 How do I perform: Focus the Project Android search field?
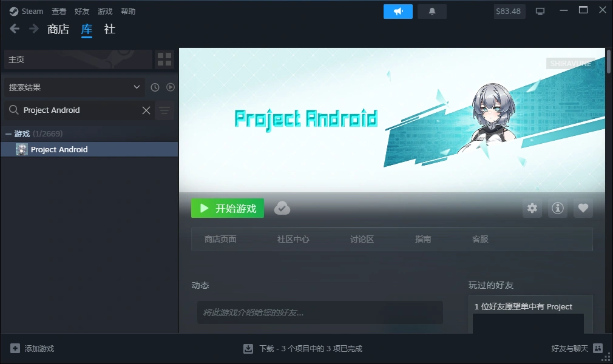[80, 110]
